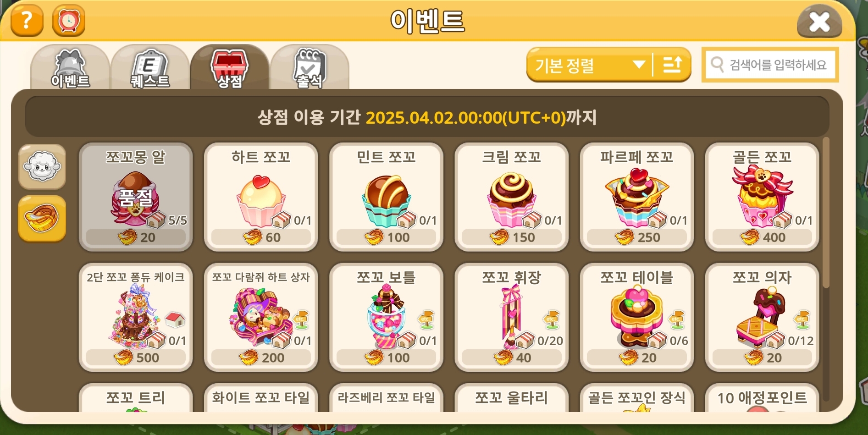Open the 출석 attendance tab
The image size is (868, 435).
click(310, 67)
